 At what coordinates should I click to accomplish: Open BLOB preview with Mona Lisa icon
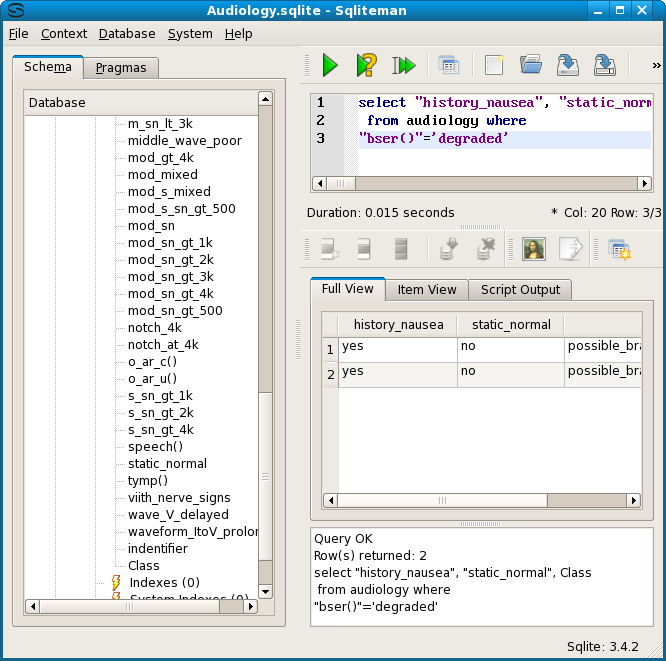tap(533, 249)
